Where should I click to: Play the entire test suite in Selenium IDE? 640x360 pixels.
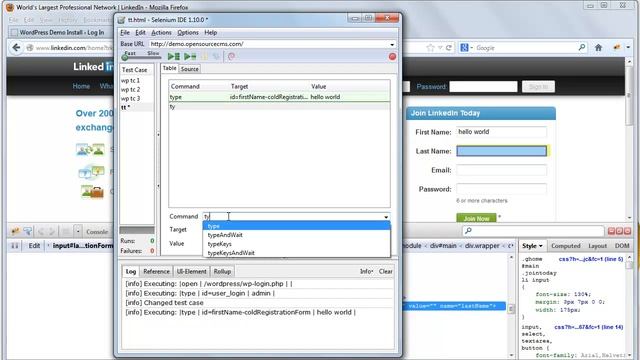[174, 57]
